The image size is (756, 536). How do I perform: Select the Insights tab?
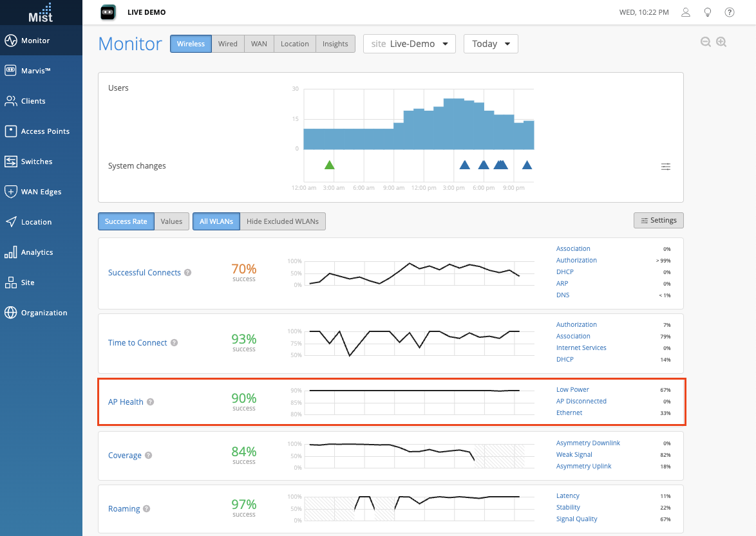[335, 44]
